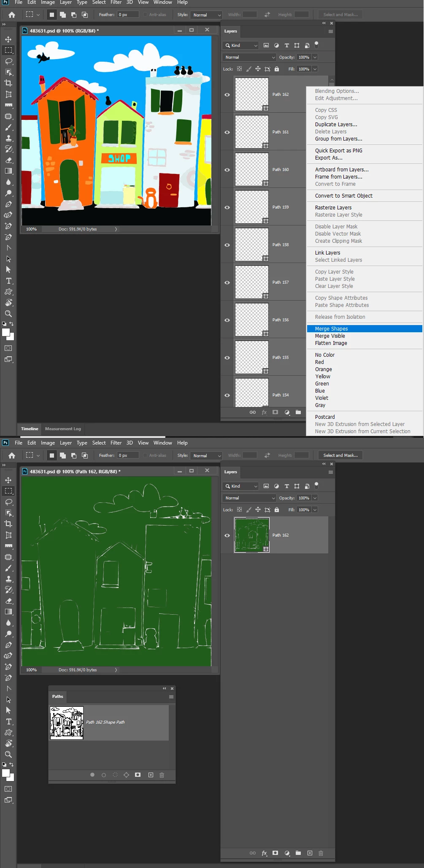
Task: Open the Kind filter dropdown above the green Path 162 layer
Action: click(240, 486)
